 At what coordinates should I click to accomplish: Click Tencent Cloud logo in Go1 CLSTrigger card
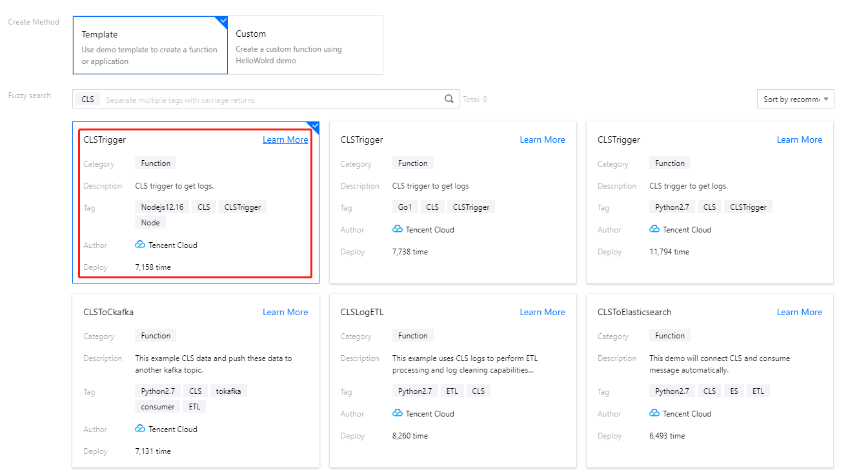(398, 229)
